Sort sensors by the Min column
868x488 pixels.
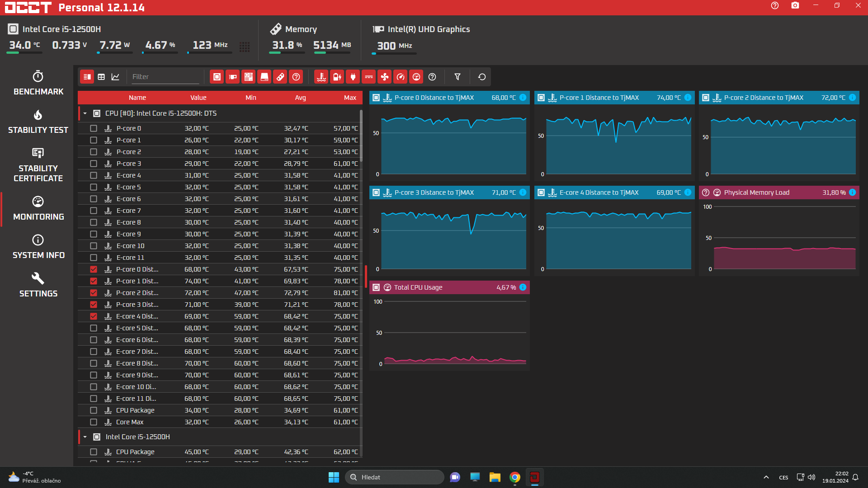(251, 98)
